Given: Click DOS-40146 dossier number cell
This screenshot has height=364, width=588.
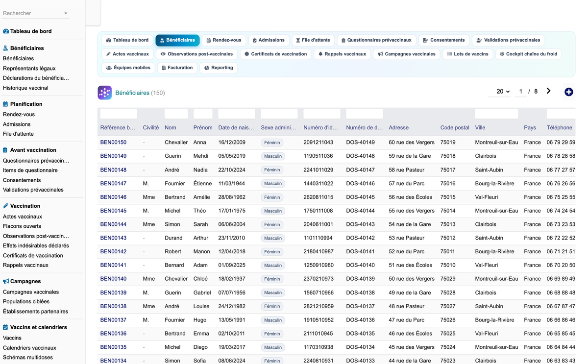Looking at the screenshot, I should point(360,183).
